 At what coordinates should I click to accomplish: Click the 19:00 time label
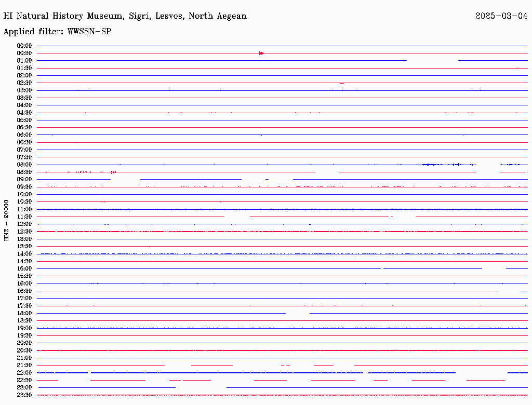pos(24,328)
